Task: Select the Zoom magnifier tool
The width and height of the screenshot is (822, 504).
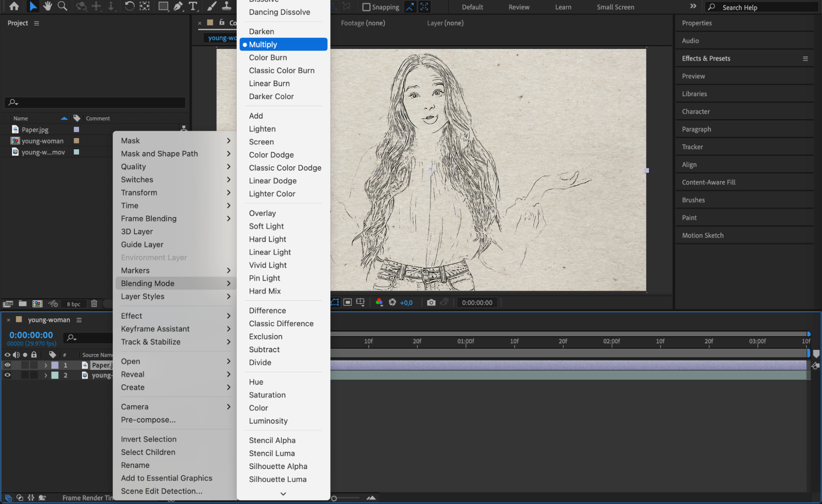Action: [x=63, y=6]
